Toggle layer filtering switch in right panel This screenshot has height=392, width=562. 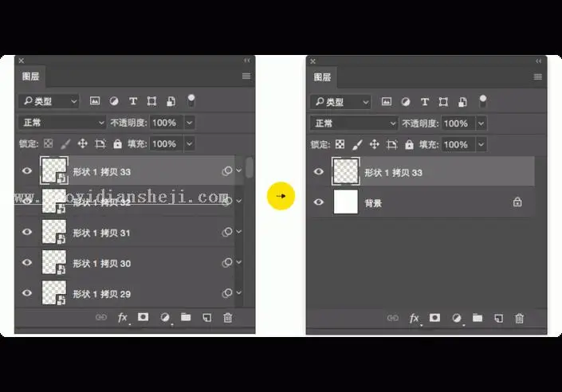(x=483, y=101)
